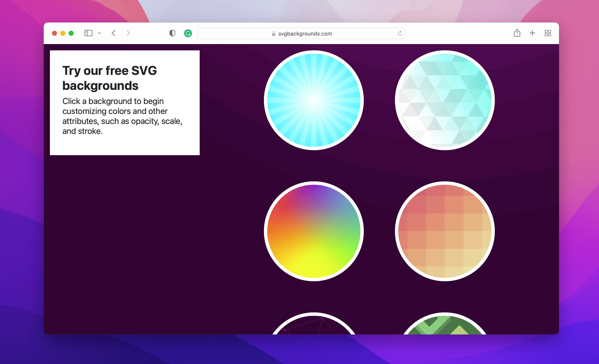Select the rainbow gradient background
Viewport: 599px width, 364px height.
point(314,231)
